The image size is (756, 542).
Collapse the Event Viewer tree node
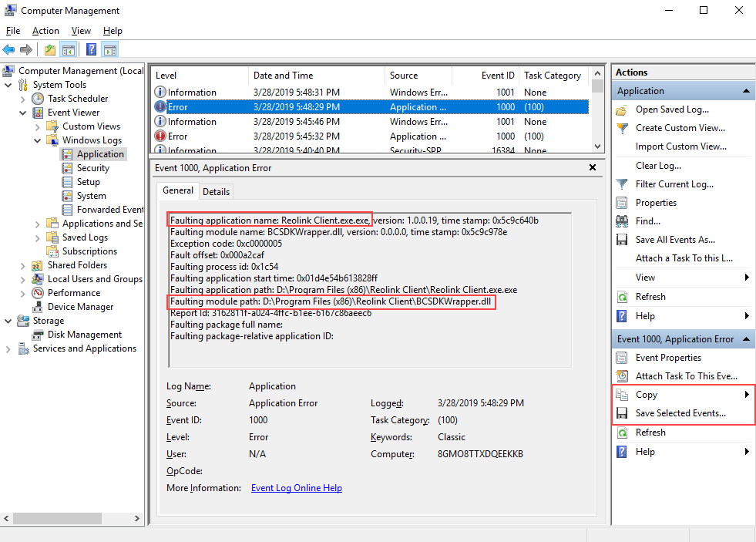22,113
